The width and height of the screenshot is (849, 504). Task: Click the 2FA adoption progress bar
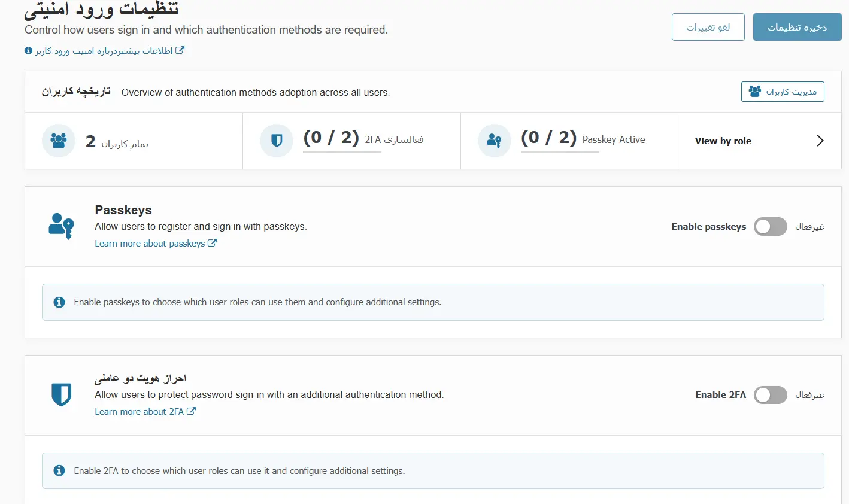[342, 152]
